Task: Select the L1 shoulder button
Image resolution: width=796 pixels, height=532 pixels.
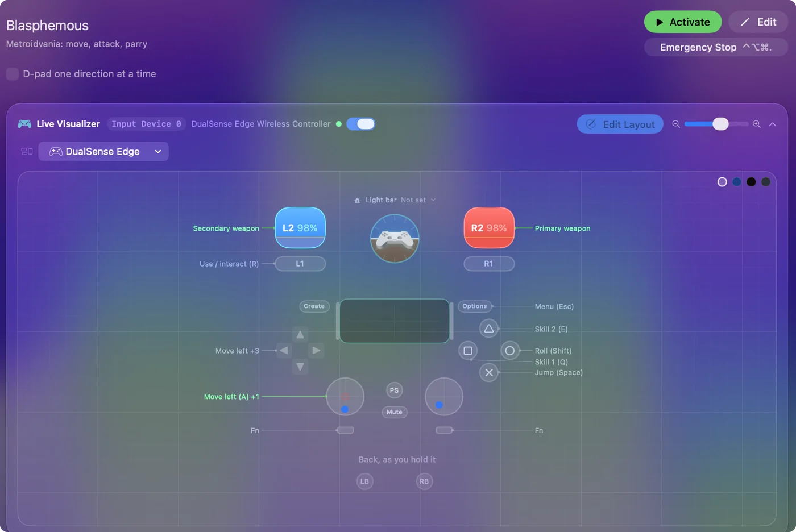Action: (x=300, y=264)
